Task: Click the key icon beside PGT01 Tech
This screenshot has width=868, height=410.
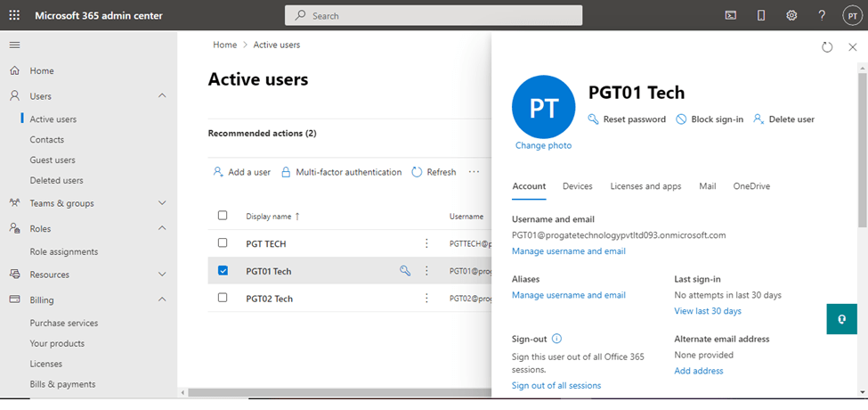Action: point(405,271)
